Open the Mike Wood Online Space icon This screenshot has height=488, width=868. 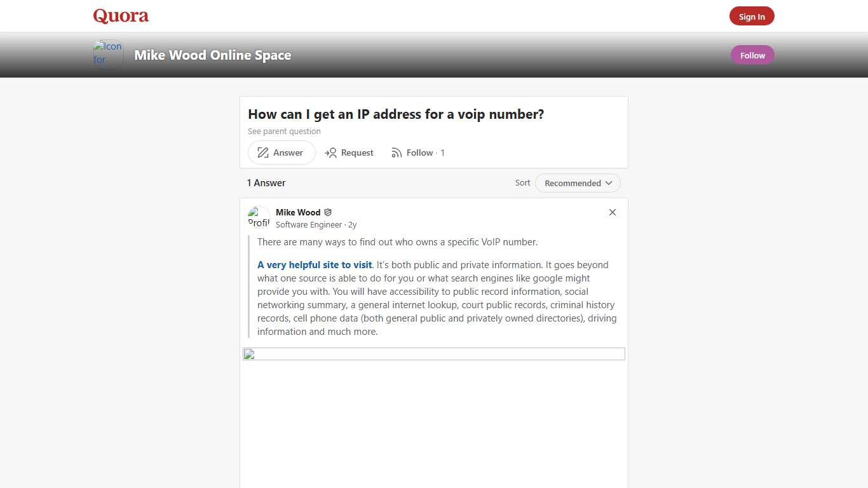(x=107, y=54)
